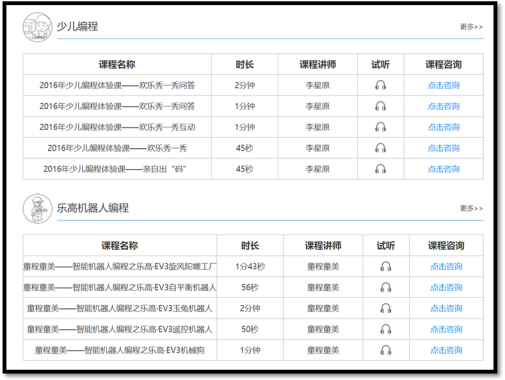Screen dimensions: 505x380
Task: Click 点击咨询 for EV3机械狗 course
Action: point(446,350)
